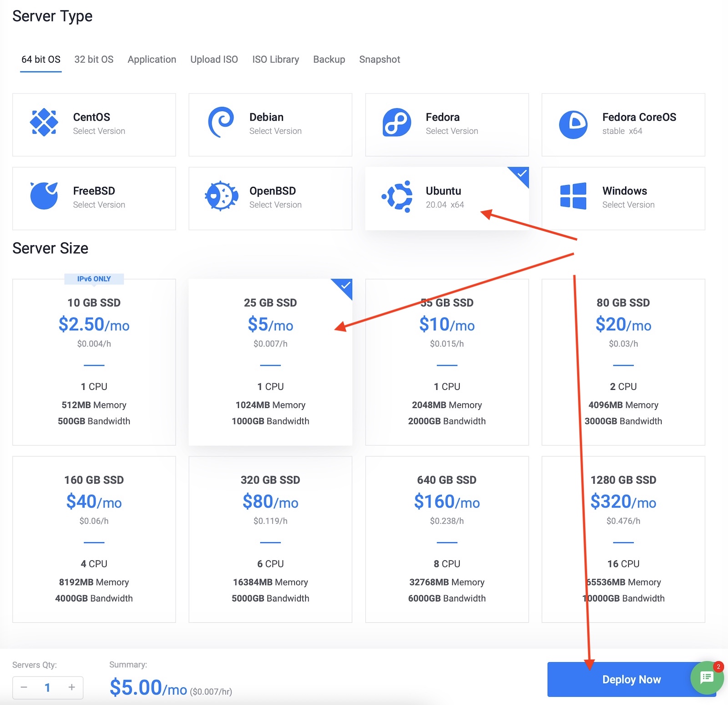Select the 25 GB SSD $5/mo plan
Image resolution: width=728 pixels, height=705 pixels.
270,362
